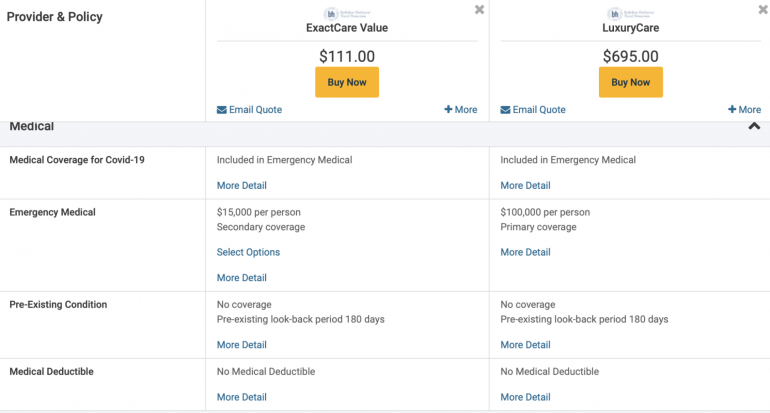View More Detail on LuxuryCare Covid-19 coverage
Viewport: 770px width, 413px height.
coord(525,185)
